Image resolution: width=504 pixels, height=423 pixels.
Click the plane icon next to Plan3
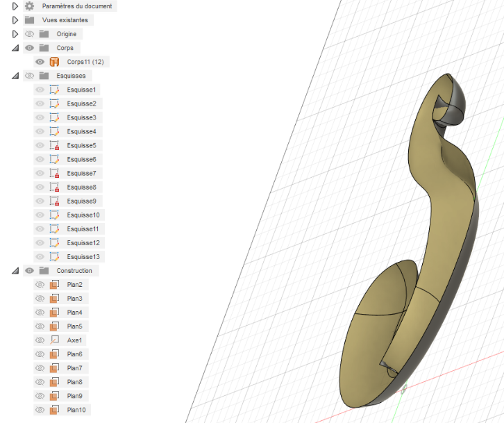point(54,299)
